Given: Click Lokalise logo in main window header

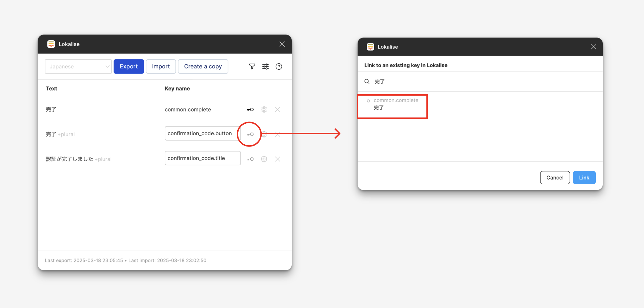Looking at the screenshot, I should 51,44.
